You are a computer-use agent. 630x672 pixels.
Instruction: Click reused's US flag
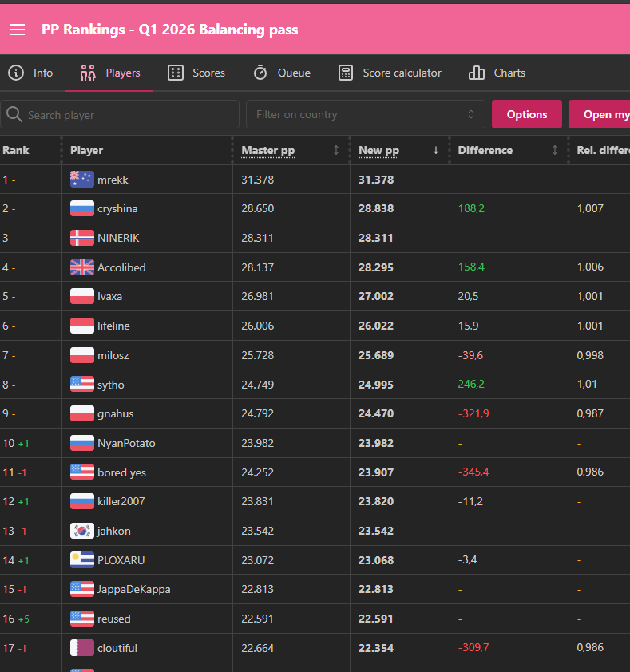click(82, 619)
